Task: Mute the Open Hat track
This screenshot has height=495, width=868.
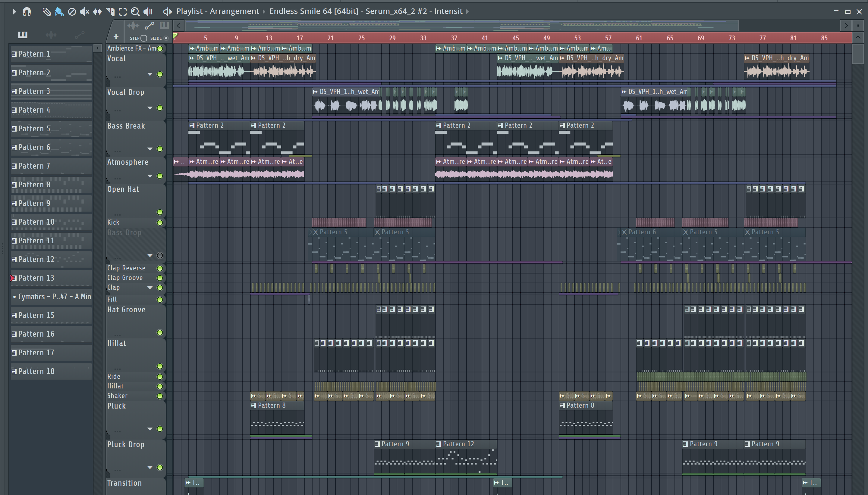Action: pos(159,212)
